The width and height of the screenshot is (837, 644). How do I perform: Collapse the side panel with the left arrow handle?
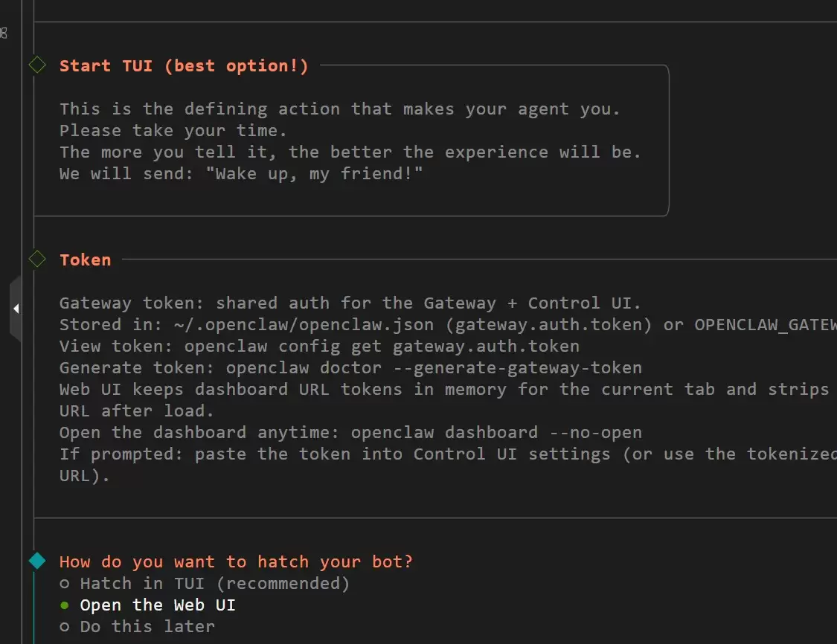16,309
